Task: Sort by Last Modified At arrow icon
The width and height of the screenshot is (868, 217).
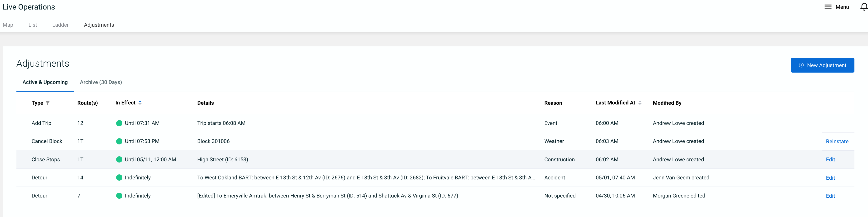Action: coord(639,103)
